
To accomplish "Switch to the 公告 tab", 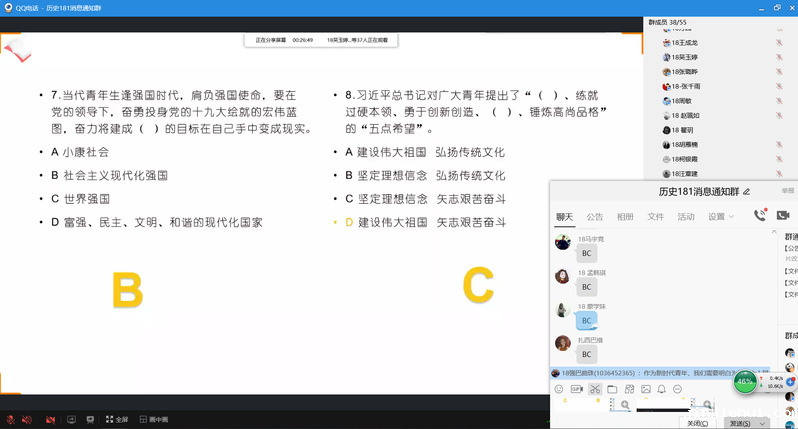I will [x=595, y=216].
